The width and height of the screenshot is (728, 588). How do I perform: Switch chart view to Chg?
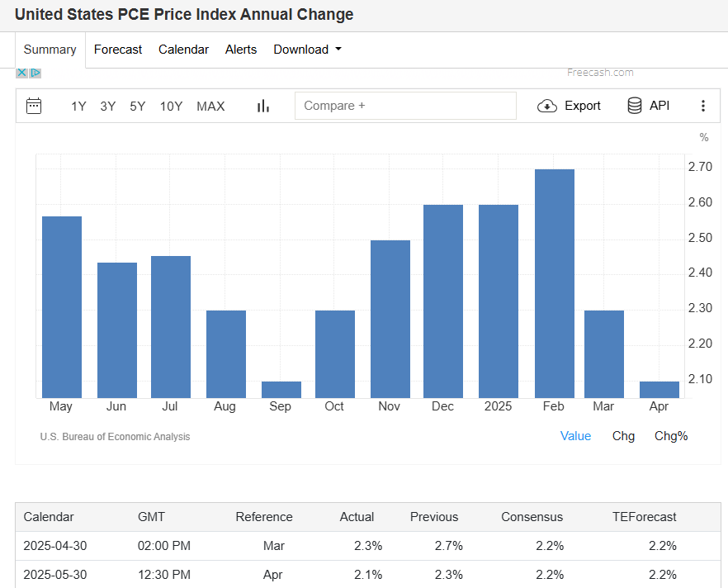(x=623, y=436)
